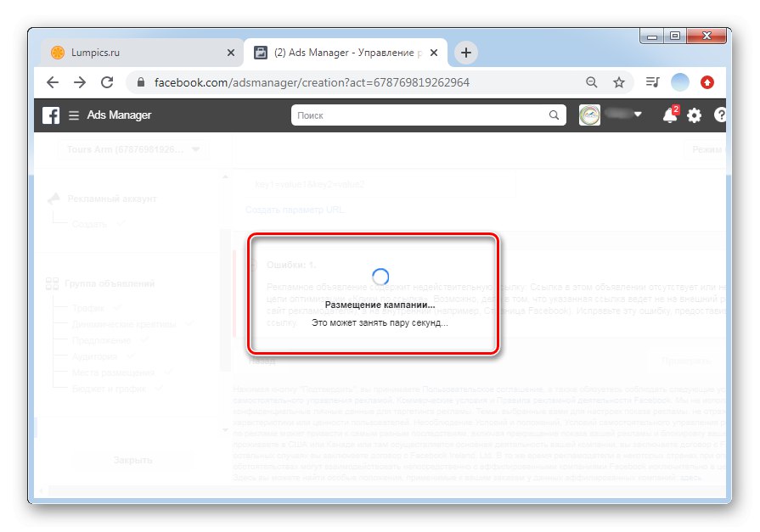Open the media control playlist icon

[x=652, y=82]
